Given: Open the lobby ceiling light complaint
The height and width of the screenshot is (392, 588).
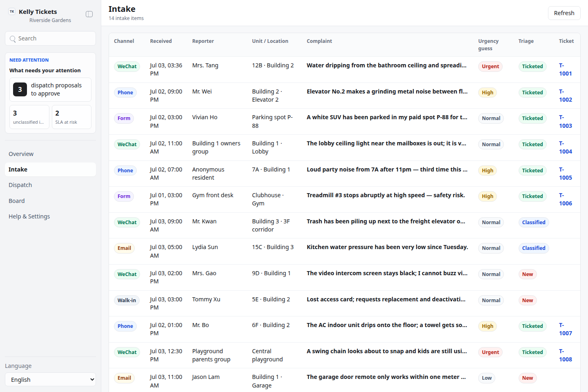Looking at the screenshot, I should pyautogui.click(x=386, y=143).
